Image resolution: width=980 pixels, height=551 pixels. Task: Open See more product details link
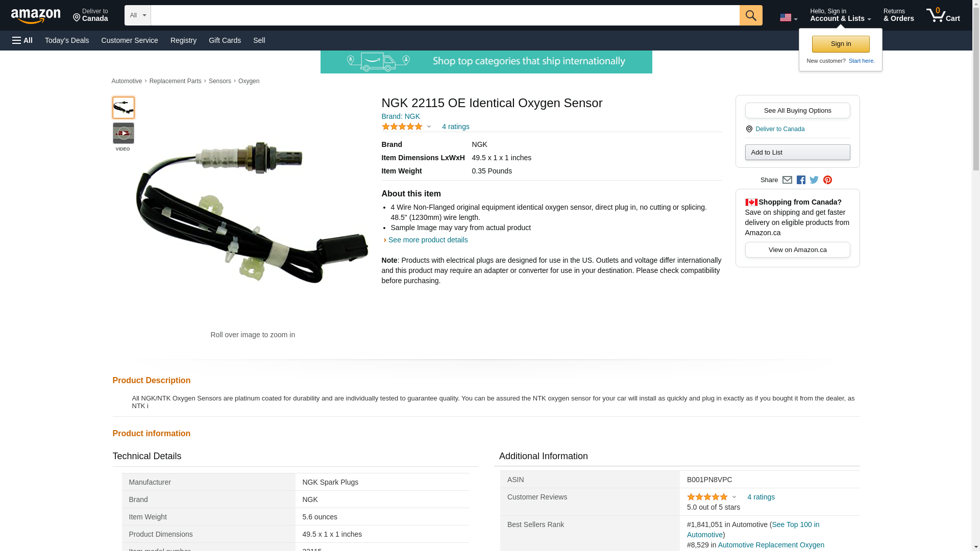click(x=428, y=240)
